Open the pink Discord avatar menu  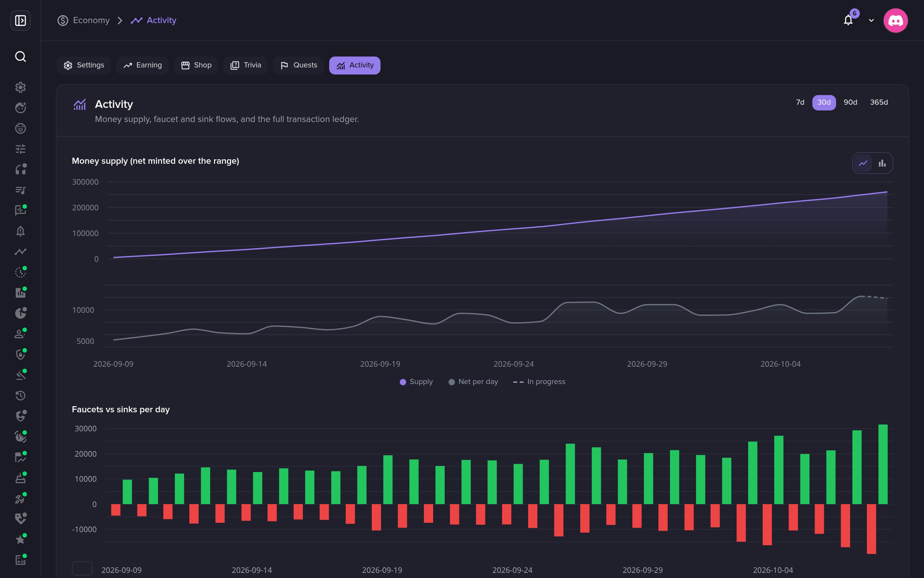coord(896,20)
